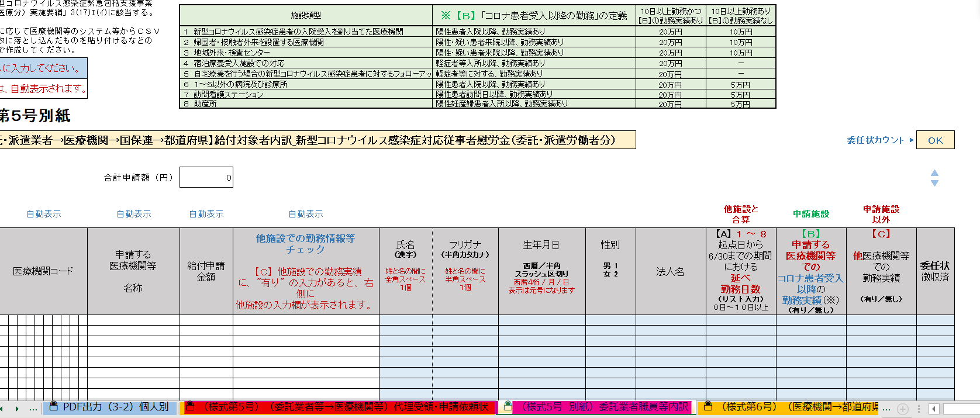This screenshot has height=418, width=980.
Task: Select the ※【B】定義 table header
Action: (534, 16)
